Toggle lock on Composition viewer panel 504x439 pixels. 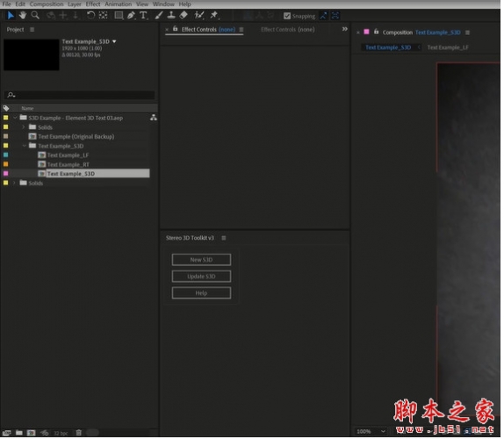tap(376, 32)
